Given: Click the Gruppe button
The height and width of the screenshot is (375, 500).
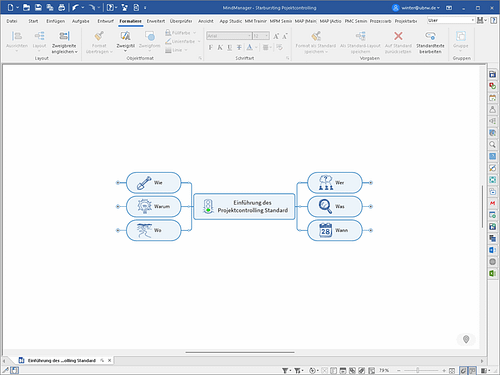Looking at the screenshot, I should pyautogui.click(x=461, y=40).
